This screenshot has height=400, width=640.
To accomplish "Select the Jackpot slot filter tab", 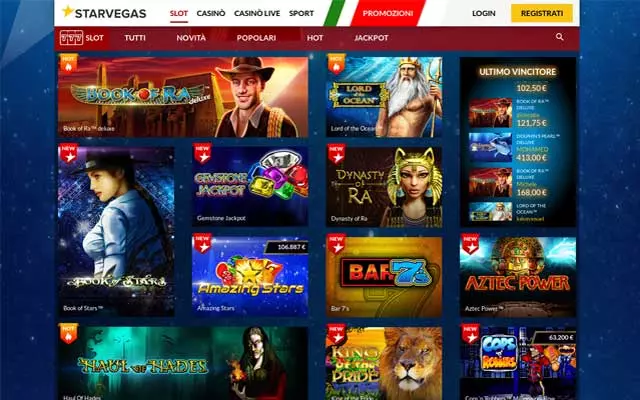I will tap(371, 38).
